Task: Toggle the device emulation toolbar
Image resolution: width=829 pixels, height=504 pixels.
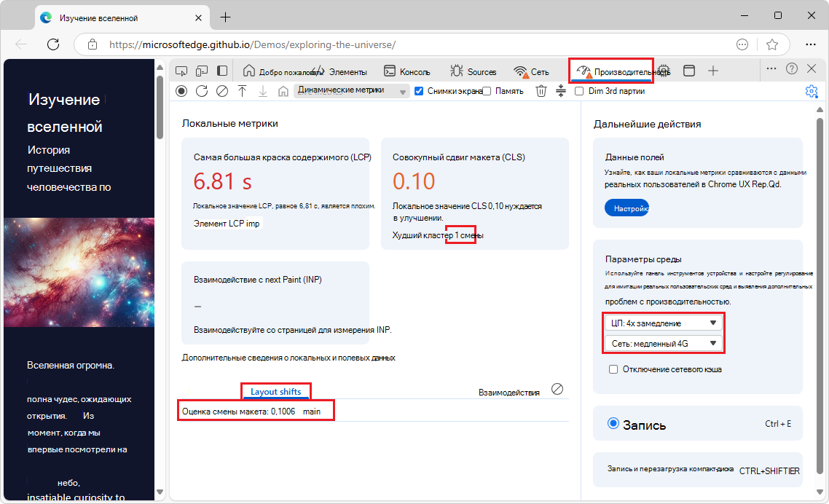Action: tap(202, 70)
